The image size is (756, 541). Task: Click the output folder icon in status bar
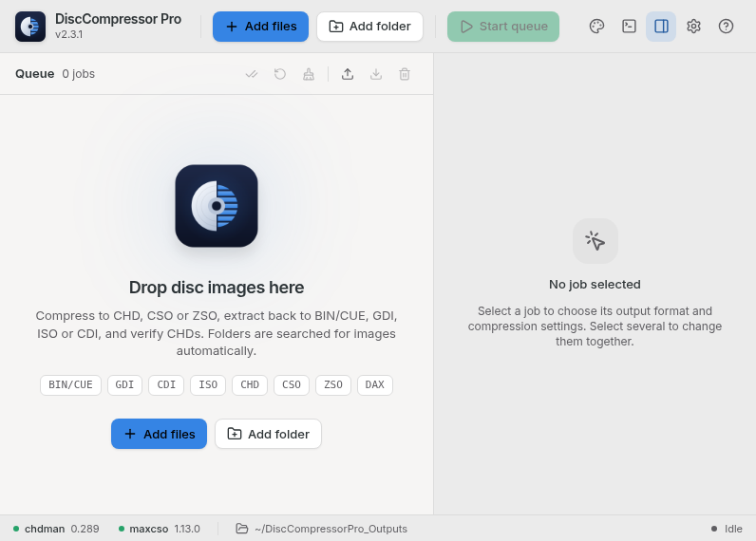click(x=242, y=529)
